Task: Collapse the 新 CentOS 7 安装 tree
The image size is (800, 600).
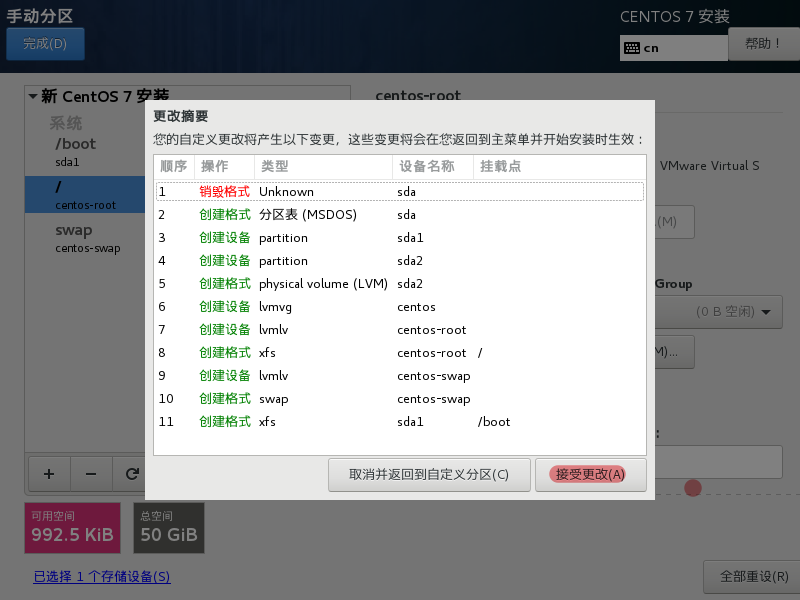Action: pyautogui.click(x=33, y=96)
